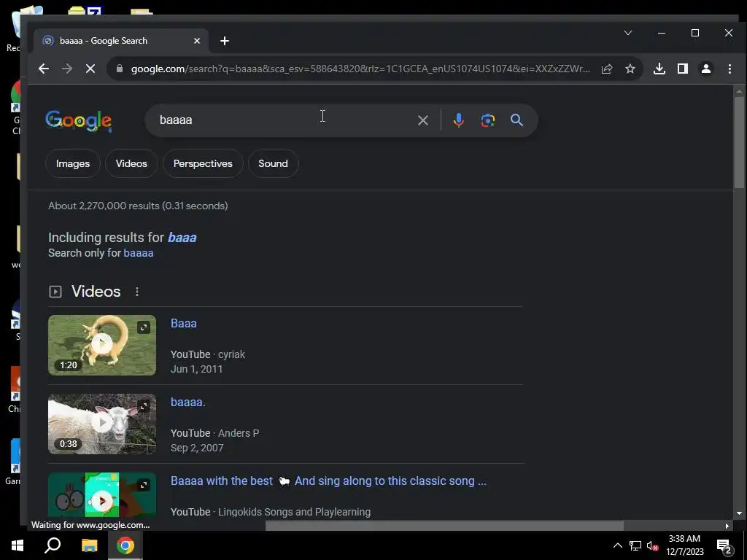
Task: Share this page via address bar icon
Action: coord(606,69)
